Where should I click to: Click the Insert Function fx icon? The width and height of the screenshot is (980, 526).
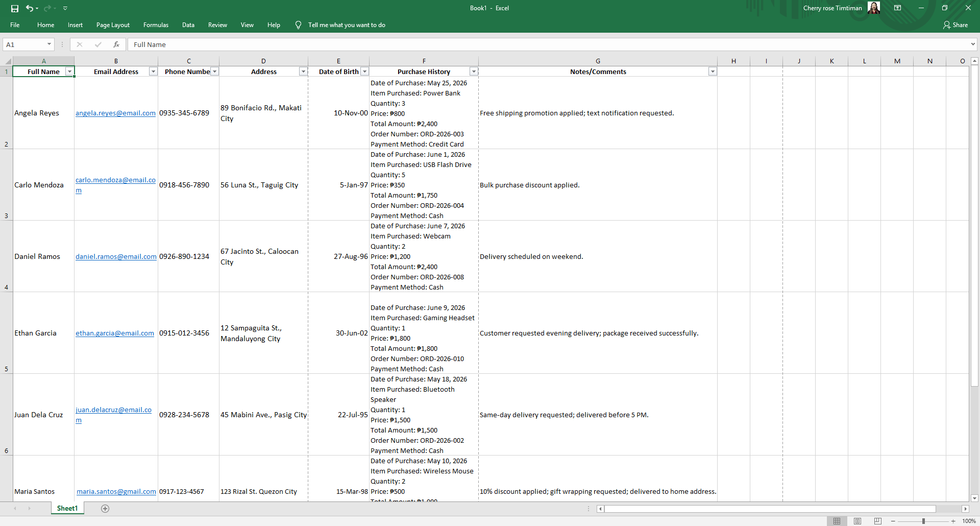click(x=116, y=44)
